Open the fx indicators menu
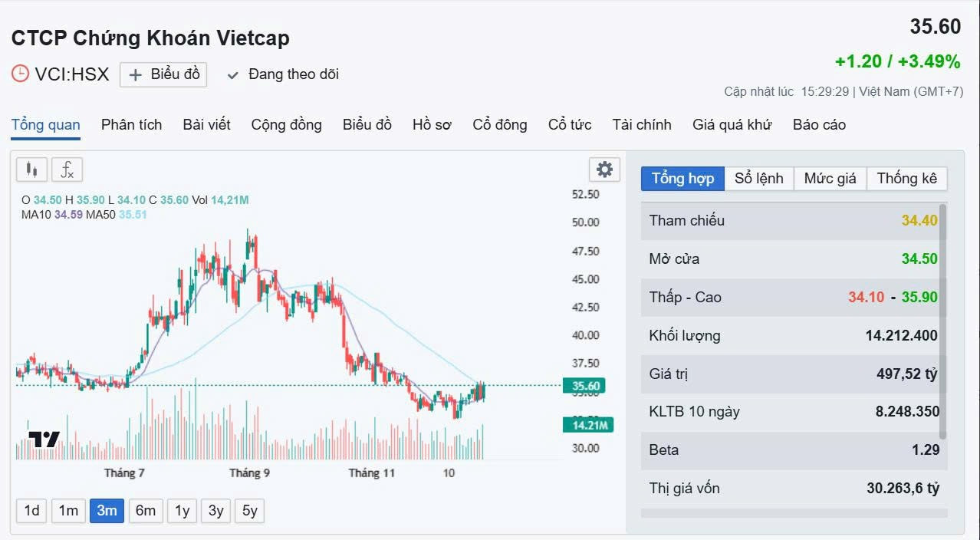Viewport: 980px width, 540px height. pos(67,170)
